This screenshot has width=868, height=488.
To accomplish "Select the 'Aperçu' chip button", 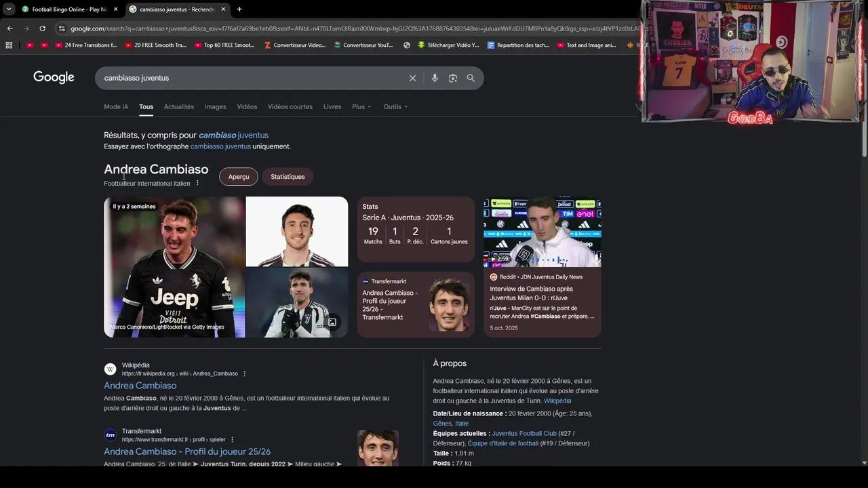I will 239,176.
